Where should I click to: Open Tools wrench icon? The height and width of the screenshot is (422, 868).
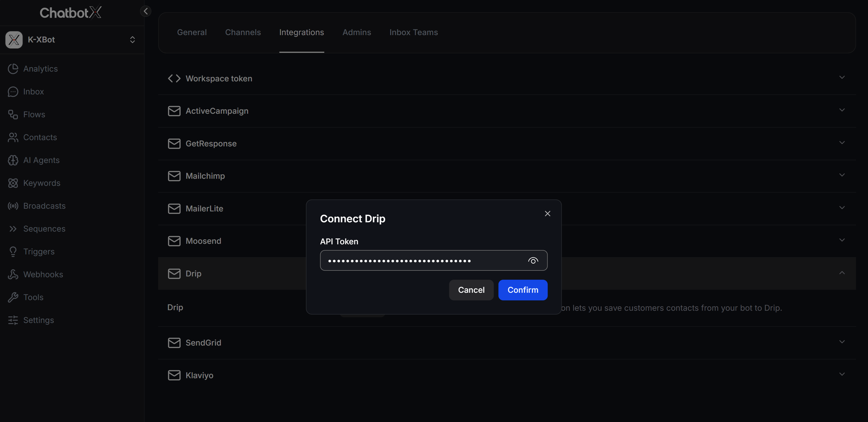click(13, 297)
